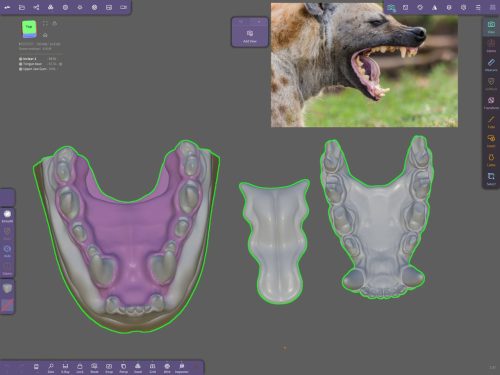
Task: Click the Add View button
Action: [x=250, y=36]
